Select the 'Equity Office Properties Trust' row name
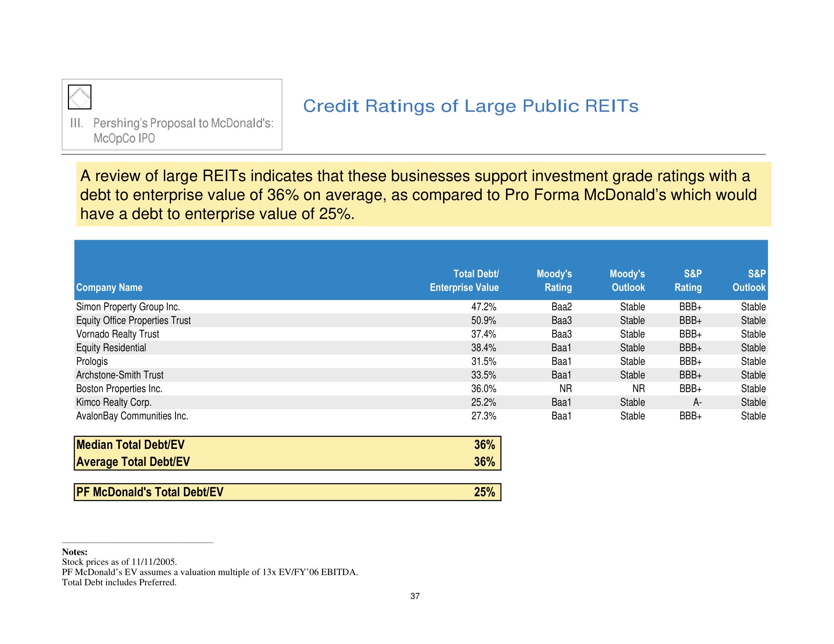Viewport: 834px width, 644px height. pyautogui.click(x=133, y=320)
